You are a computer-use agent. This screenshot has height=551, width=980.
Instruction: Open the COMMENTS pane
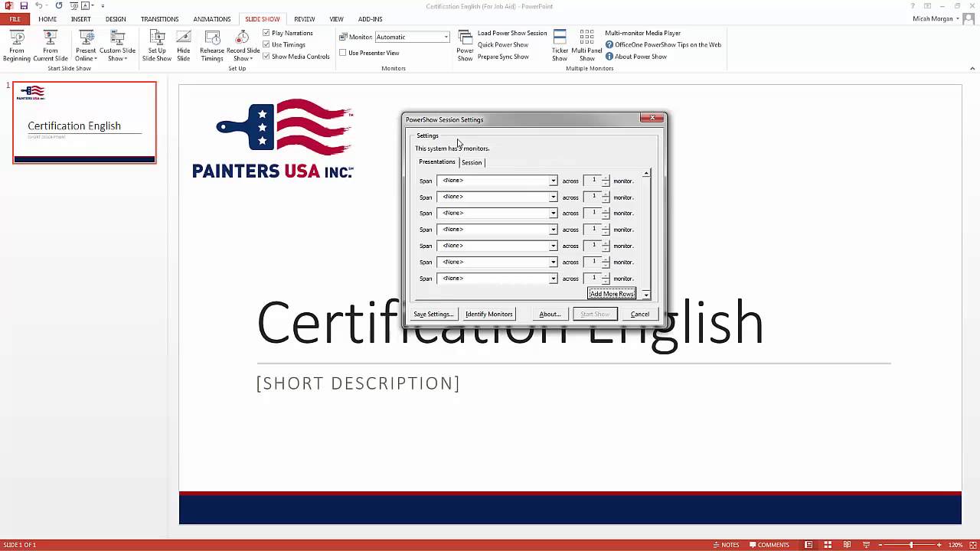(x=768, y=545)
